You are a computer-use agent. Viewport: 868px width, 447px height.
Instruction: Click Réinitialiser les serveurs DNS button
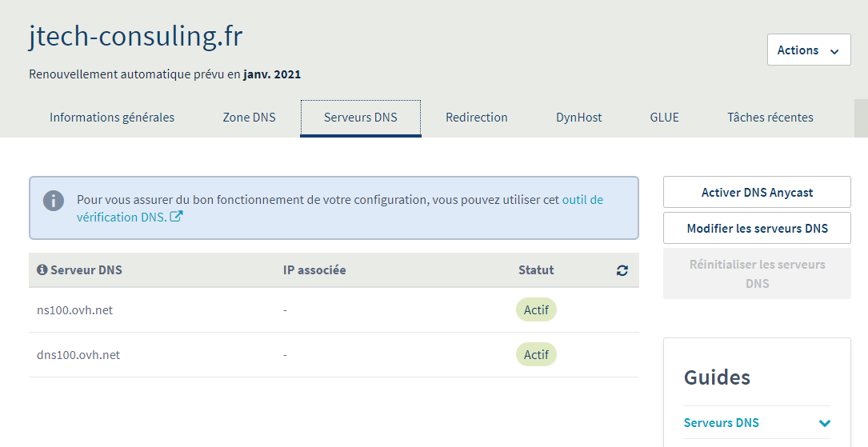[x=757, y=273]
